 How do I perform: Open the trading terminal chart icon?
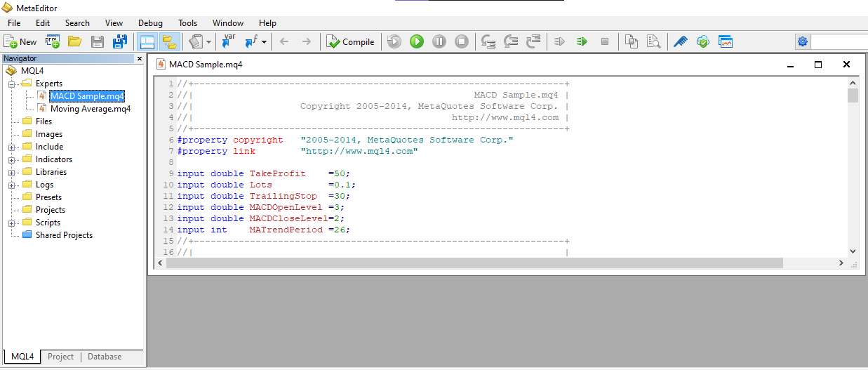coord(726,41)
